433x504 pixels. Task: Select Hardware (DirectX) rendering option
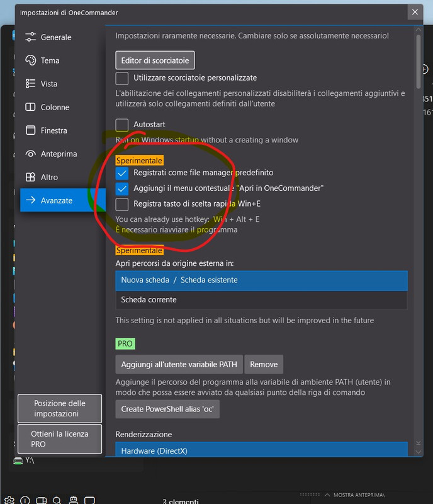click(261, 449)
